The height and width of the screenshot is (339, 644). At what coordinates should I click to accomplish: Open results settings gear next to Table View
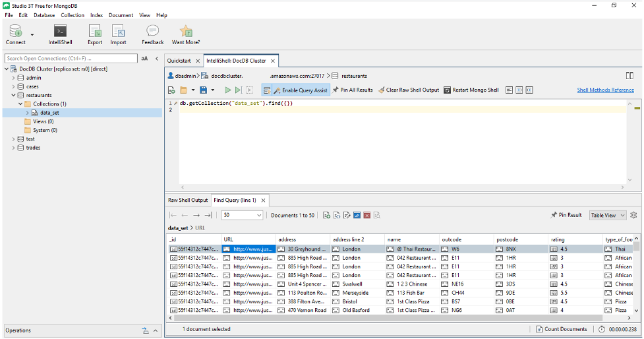pyautogui.click(x=633, y=215)
